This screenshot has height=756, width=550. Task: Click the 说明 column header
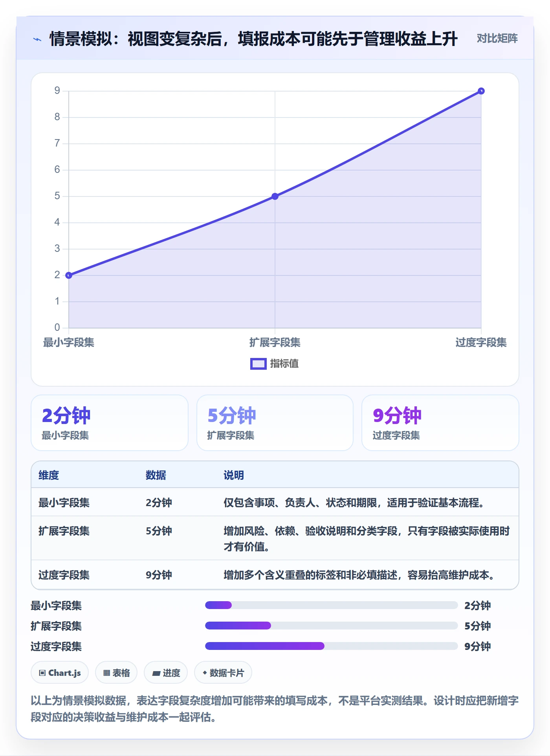point(234,475)
